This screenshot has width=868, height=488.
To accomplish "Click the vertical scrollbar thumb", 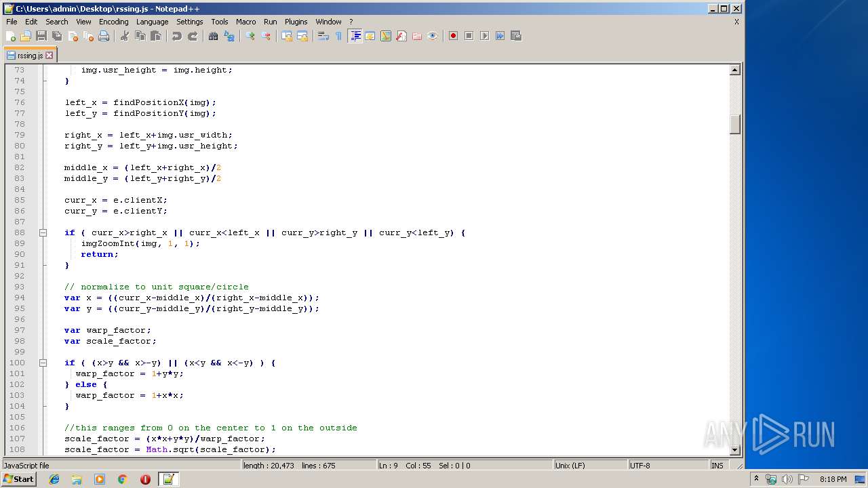I will pyautogui.click(x=734, y=125).
